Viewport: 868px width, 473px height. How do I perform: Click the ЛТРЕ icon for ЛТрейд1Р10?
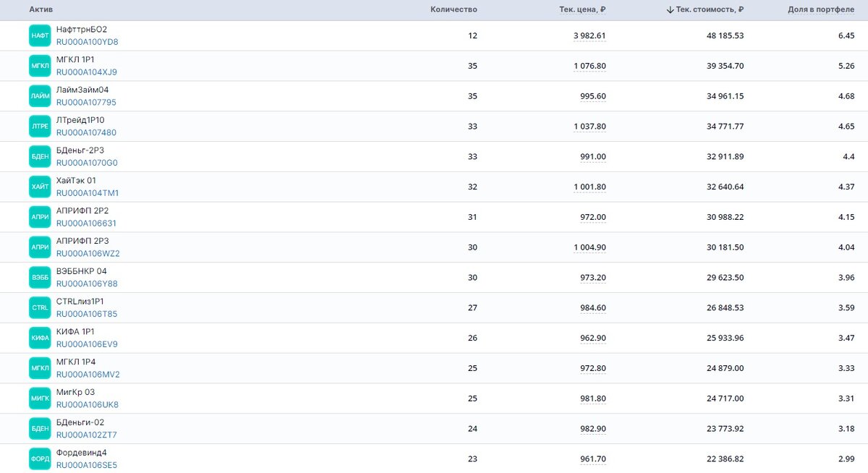pyautogui.click(x=40, y=127)
